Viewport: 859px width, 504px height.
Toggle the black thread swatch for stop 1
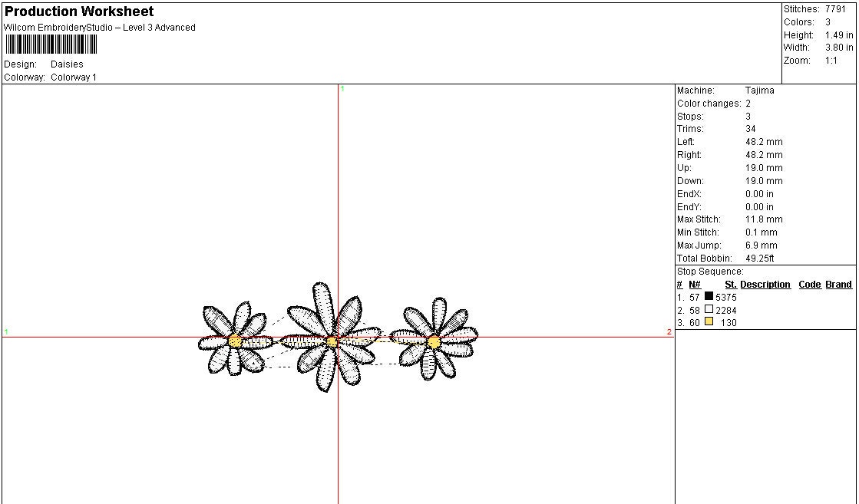point(709,297)
